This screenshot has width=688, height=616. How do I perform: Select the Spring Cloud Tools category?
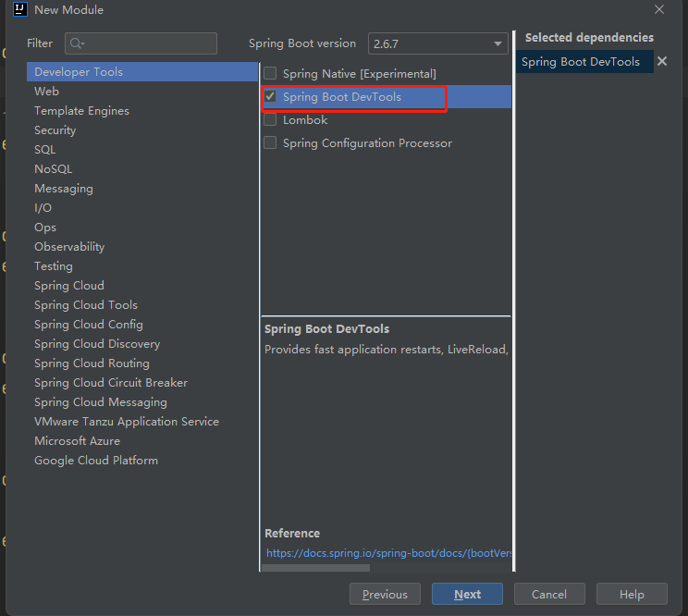pyautogui.click(x=142, y=305)
